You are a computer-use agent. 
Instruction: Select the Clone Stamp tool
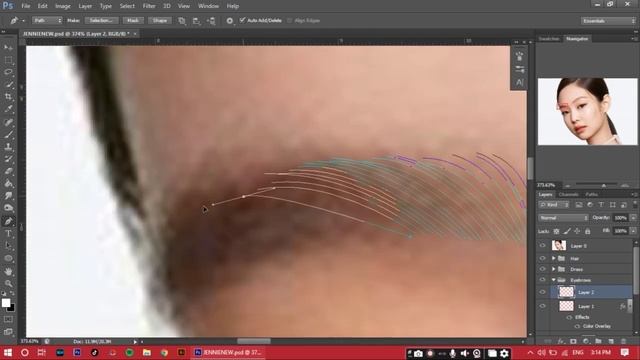pyautogui.click(x=8, y=146)
